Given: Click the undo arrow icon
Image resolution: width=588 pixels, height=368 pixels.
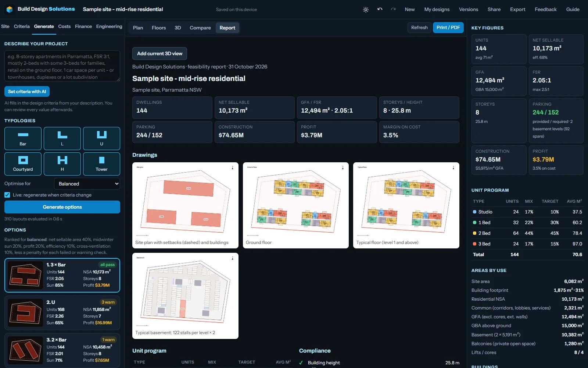Looking at the screenshot, I should point(380,9).
